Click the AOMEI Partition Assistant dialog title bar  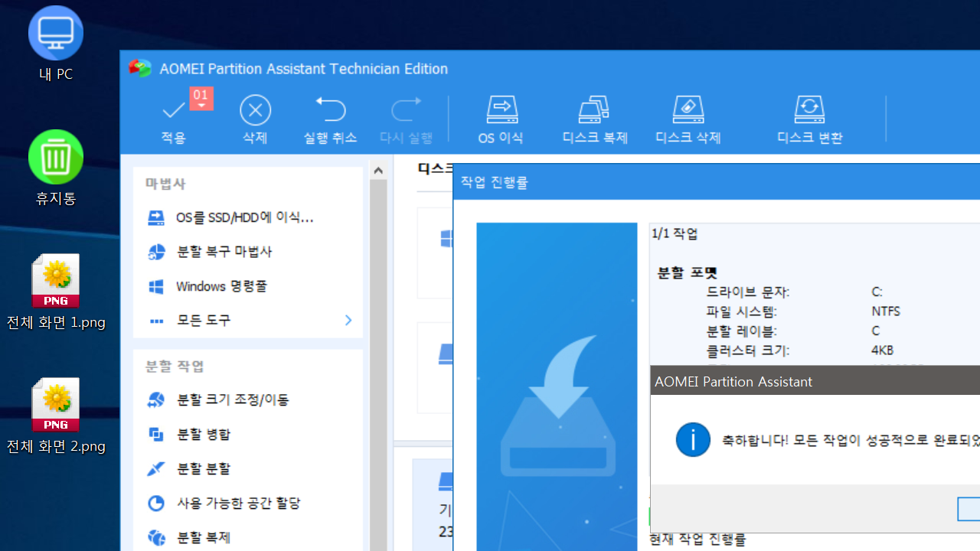(x=815, y=380)
